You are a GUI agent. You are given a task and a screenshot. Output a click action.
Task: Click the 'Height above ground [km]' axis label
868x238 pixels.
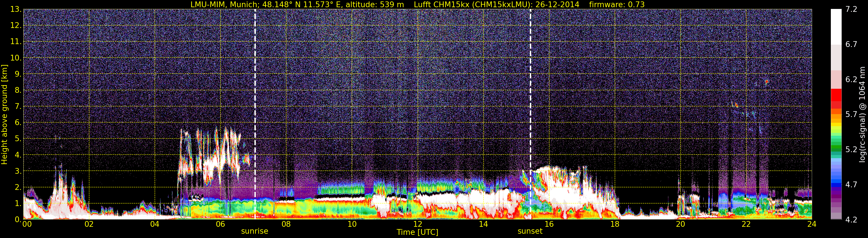click(4, 114)
